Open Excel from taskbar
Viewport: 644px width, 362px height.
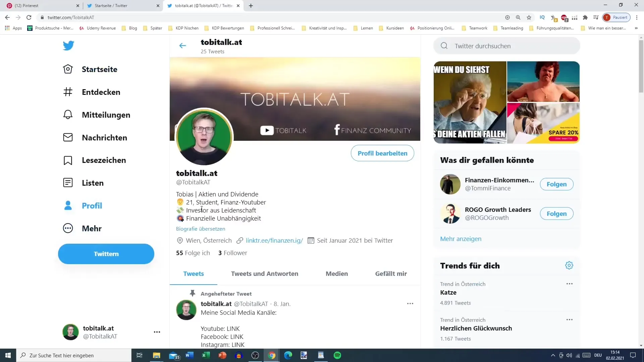[x=206, y=355]
